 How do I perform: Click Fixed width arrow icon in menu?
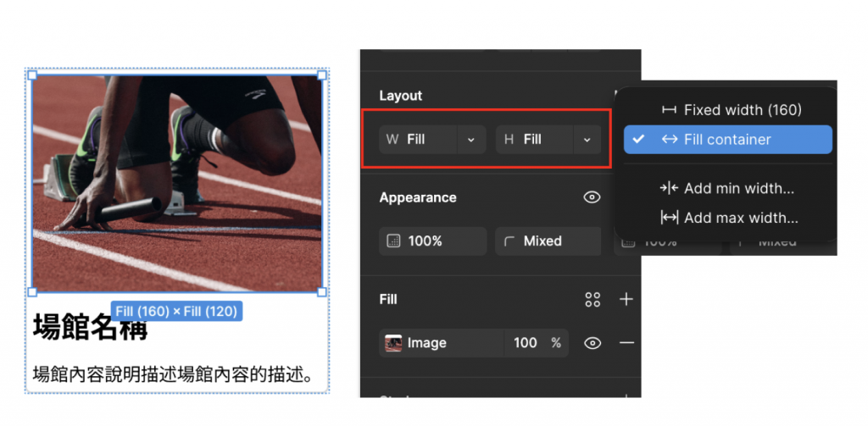pos(669,110)
